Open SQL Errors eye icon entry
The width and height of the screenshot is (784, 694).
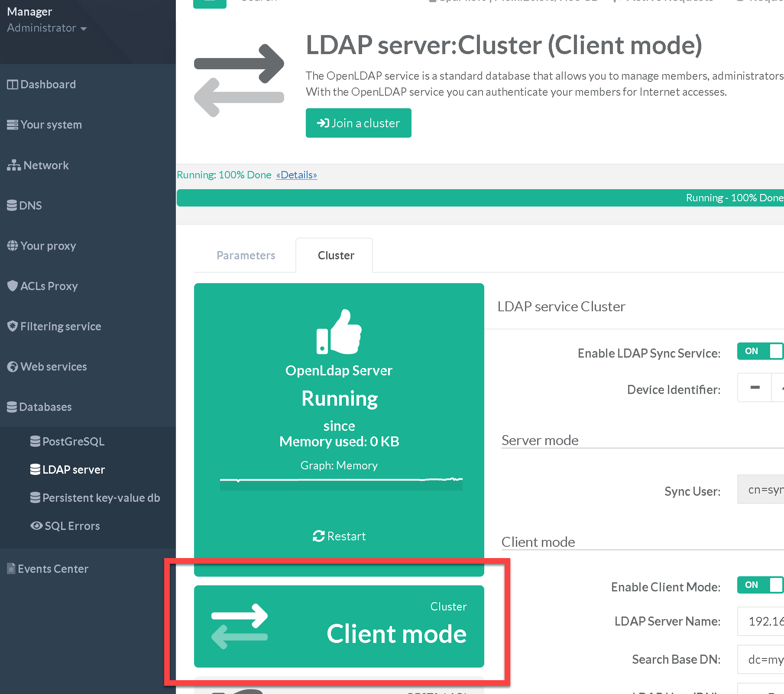tap(36, 526)
